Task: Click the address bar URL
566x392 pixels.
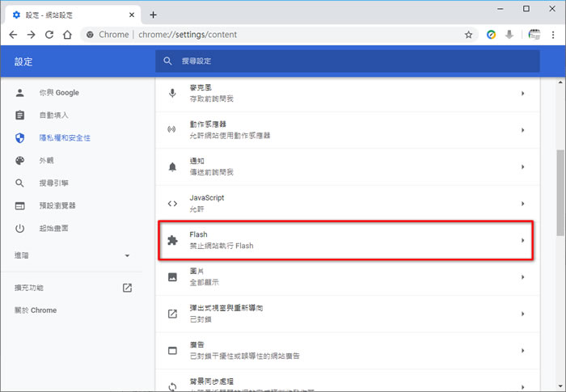Action: [188, 35]
